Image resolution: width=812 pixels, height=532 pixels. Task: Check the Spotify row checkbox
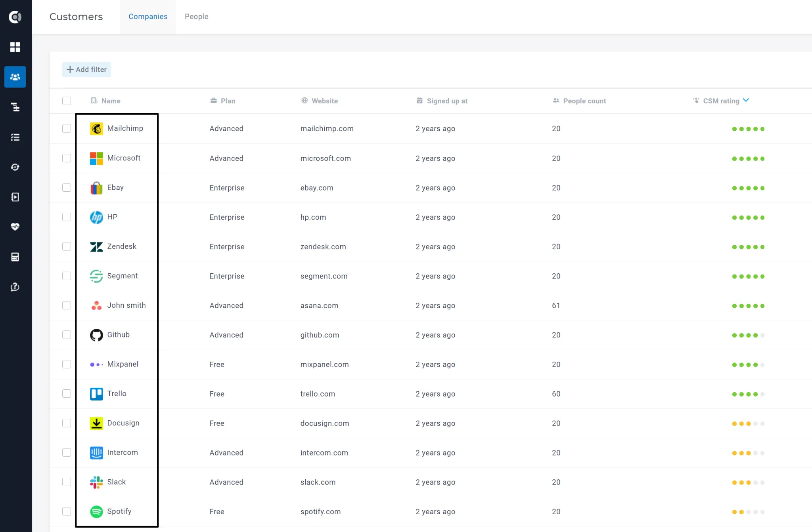pos(67,511)
